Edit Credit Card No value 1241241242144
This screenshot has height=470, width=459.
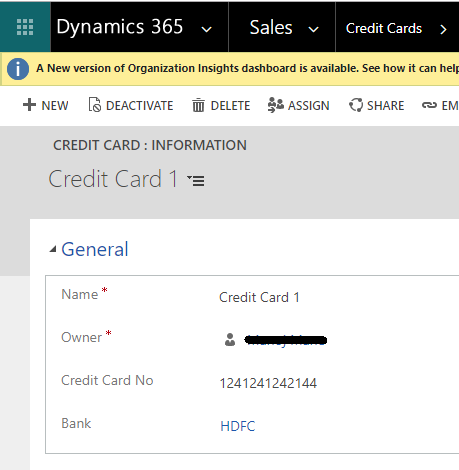(268, 383)
